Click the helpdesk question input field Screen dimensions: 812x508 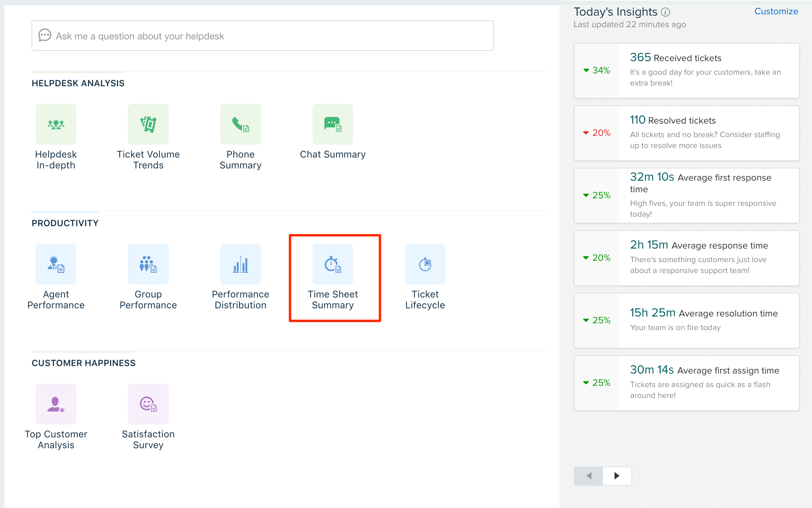(262, 36)
